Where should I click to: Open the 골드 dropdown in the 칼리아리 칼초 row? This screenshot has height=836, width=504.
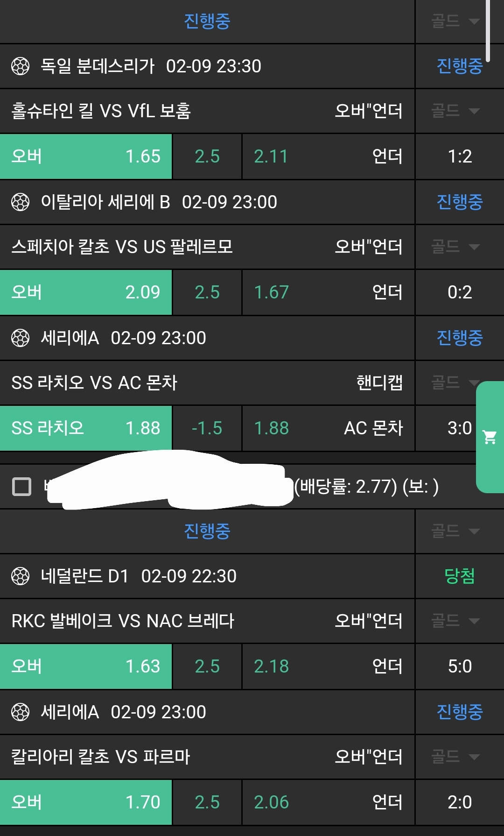click(x=455, y=757)
